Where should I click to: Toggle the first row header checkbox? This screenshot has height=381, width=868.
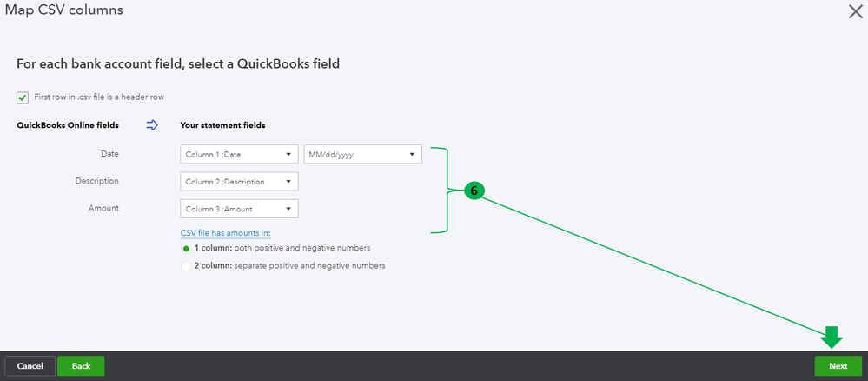pyautogui.click(x=23, y=97)
